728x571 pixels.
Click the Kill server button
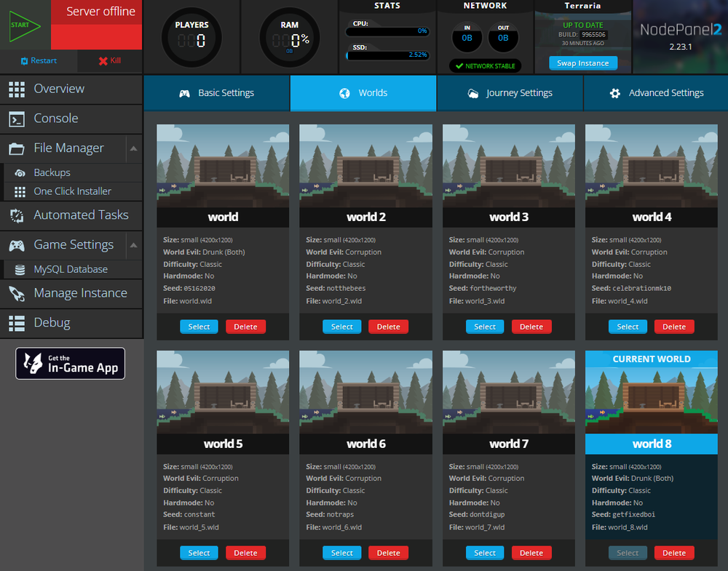pyautogui.click(x=110, y=61)
